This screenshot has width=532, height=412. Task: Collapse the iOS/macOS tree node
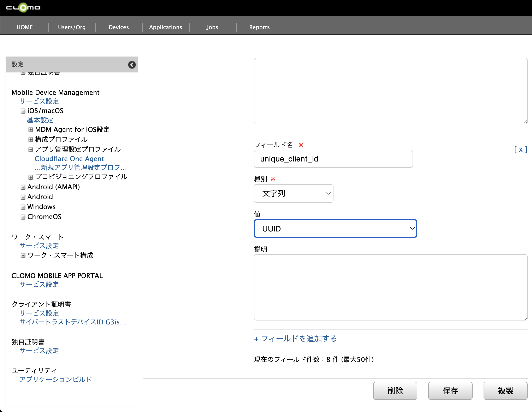click(23, 111)
